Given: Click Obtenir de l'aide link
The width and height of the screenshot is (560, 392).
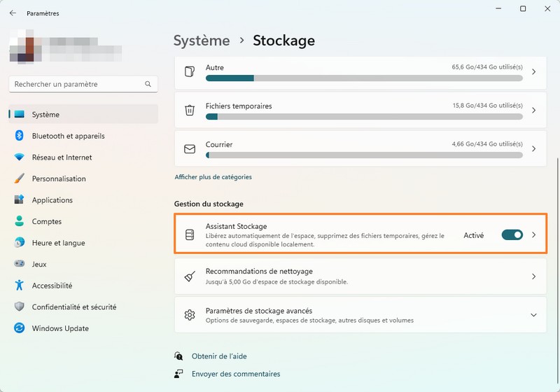Looking at the screenshot, I should coord(219,356).
